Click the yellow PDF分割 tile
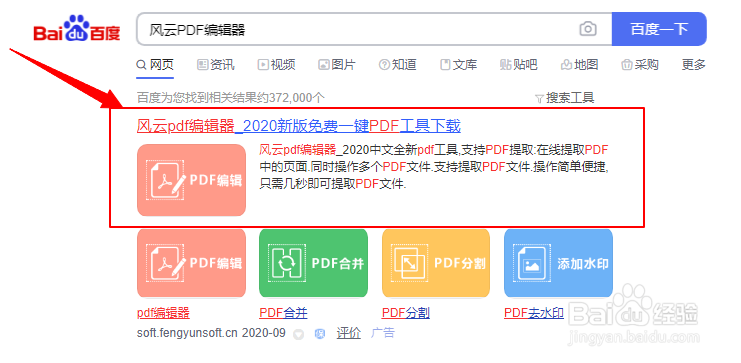The height and width of the screenshot is (363, 741). click(436, 263)
